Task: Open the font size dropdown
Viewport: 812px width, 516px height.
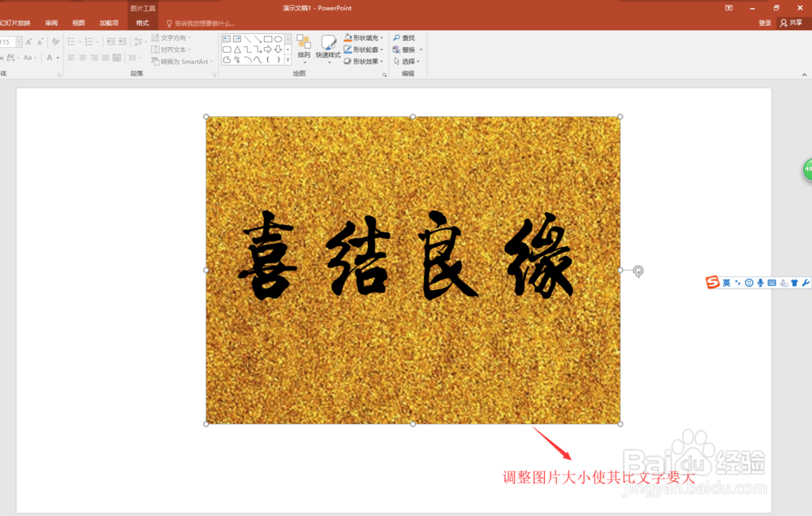Action: (19, 40)
